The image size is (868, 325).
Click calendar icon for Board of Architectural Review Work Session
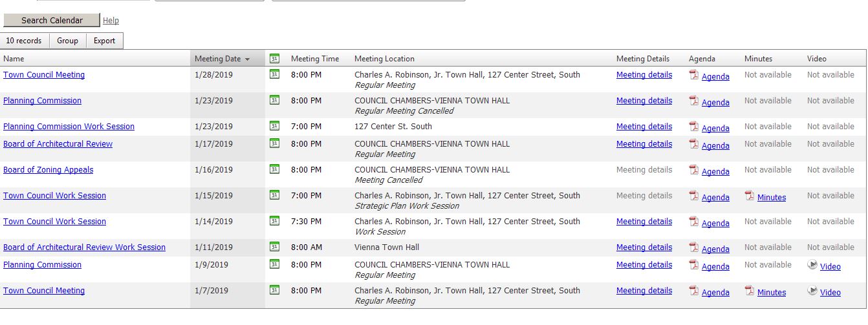point(274,247)
